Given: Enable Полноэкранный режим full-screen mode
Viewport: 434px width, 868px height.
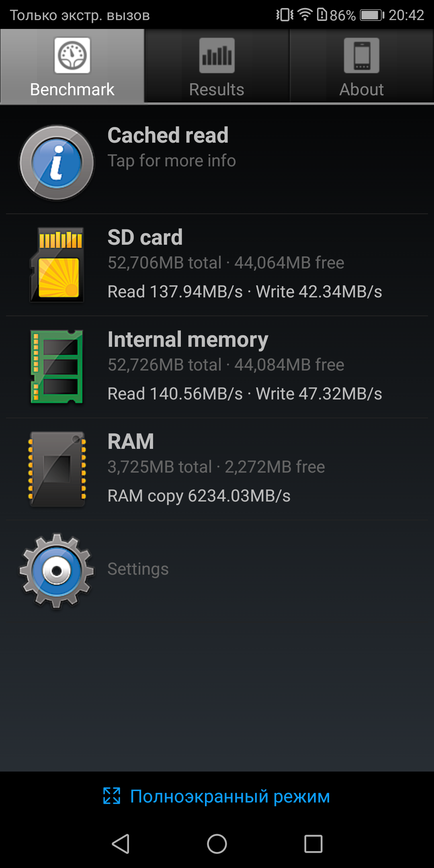Looking at the screenshot, I should pos(217,796).
